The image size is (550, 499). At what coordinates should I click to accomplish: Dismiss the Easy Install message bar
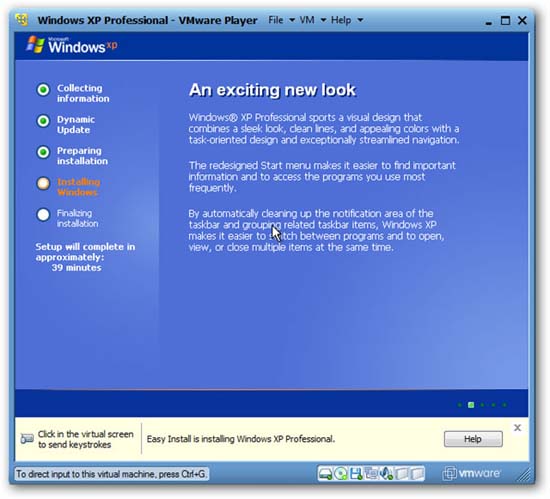click(x=517, y=428)
